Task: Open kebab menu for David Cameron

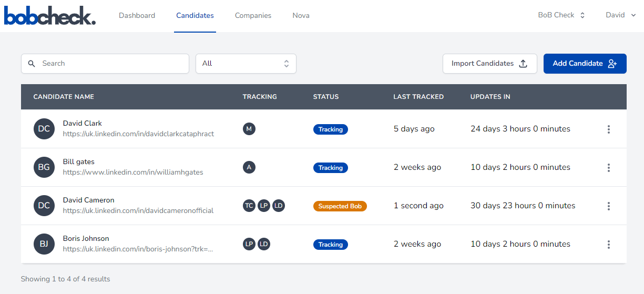Action: click(608, 206)
